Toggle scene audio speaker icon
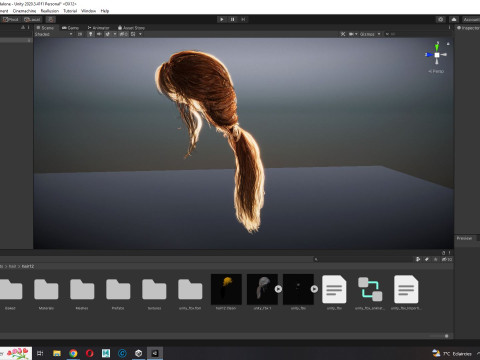Image resolution: width=480 pixels, height=360 pixels. point(99,34)
